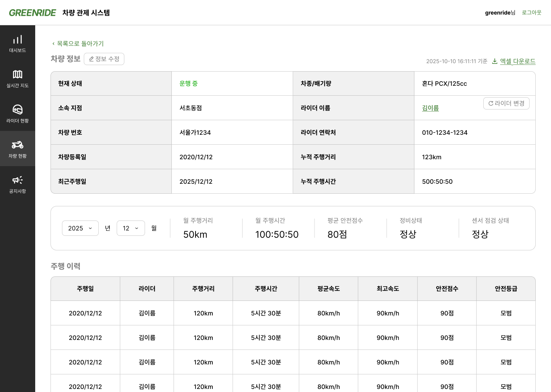Go to 라이더 현황 menu label
551x392 pixels.
(18, 121)
